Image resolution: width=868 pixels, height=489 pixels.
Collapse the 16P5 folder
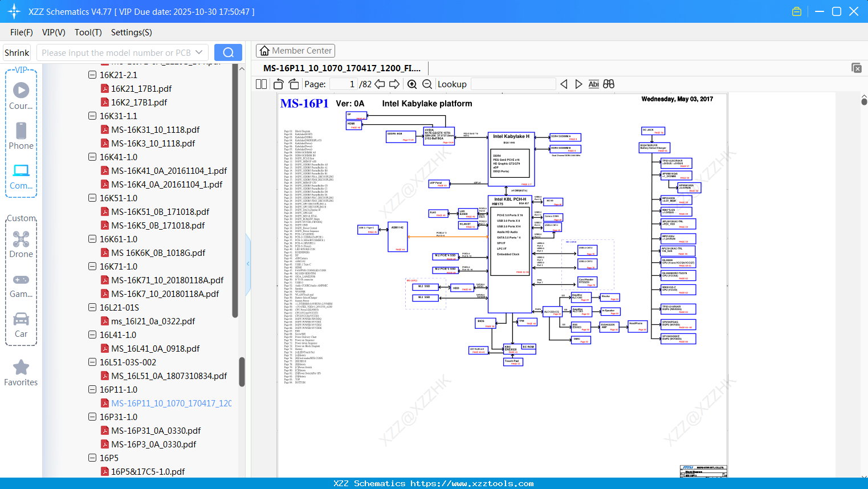[92, 458]
